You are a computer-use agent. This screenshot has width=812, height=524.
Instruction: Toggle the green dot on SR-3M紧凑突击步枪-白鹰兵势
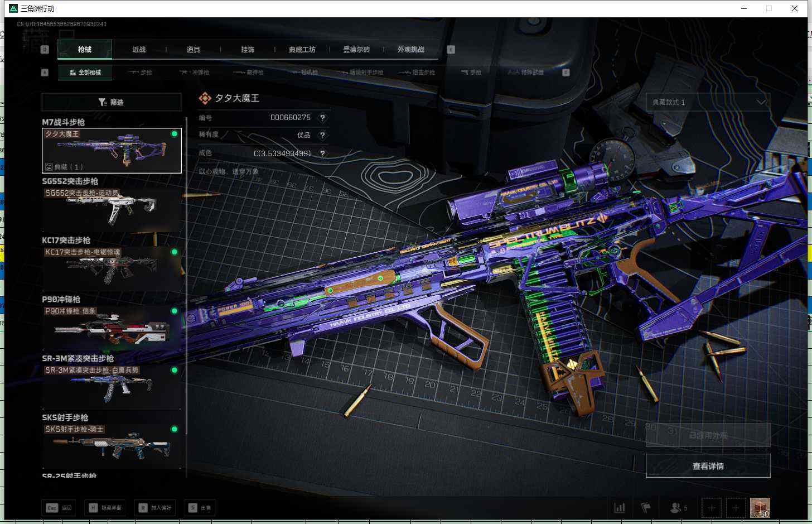click(175, 371)
